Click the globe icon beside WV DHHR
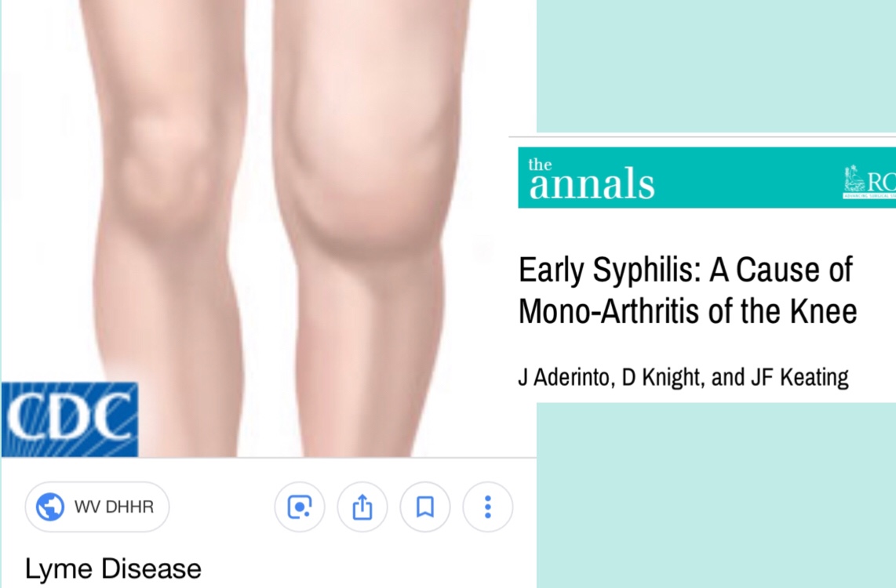 tap(50, 507)
